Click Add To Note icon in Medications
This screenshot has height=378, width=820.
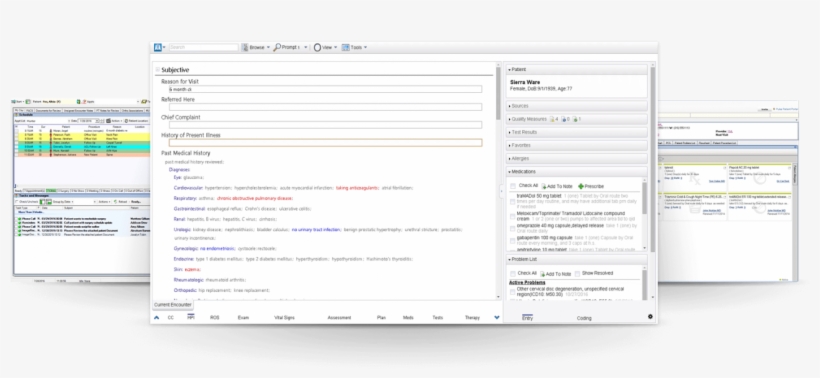(543, 186)
